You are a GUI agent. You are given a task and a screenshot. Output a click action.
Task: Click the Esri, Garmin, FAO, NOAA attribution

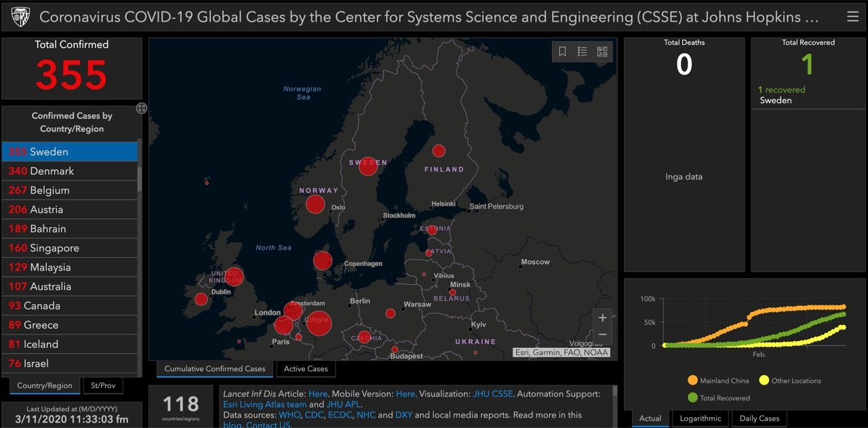click(x=561, y=352)
